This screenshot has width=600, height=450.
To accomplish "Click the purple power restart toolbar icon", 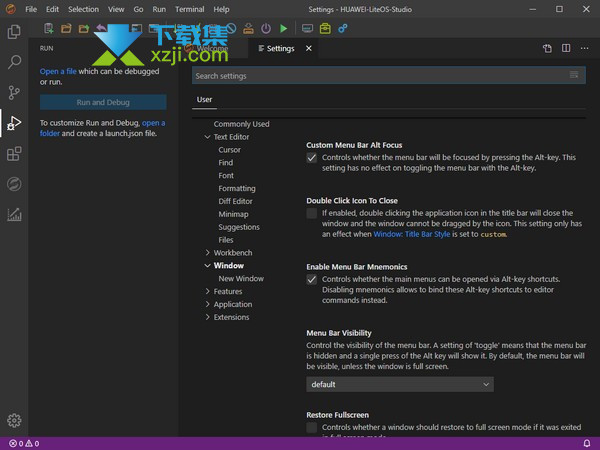I will [x=266, y=28].
